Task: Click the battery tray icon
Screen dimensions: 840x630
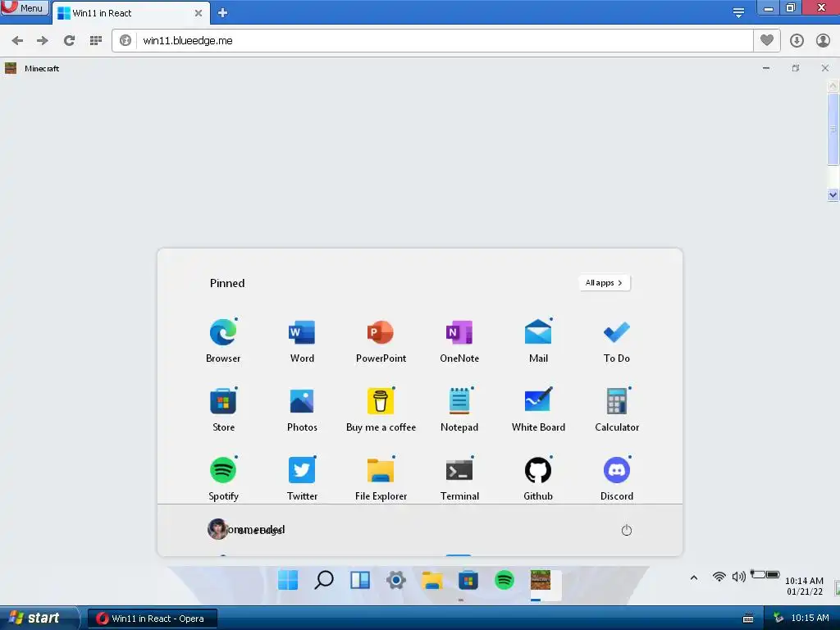Action: [765, 574]
